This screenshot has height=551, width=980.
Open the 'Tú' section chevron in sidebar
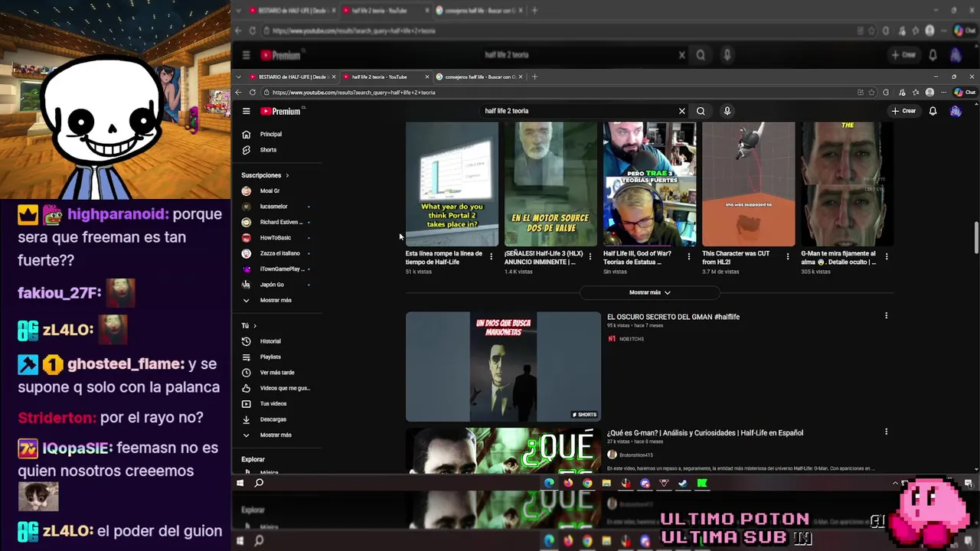(x=255, y=326)
